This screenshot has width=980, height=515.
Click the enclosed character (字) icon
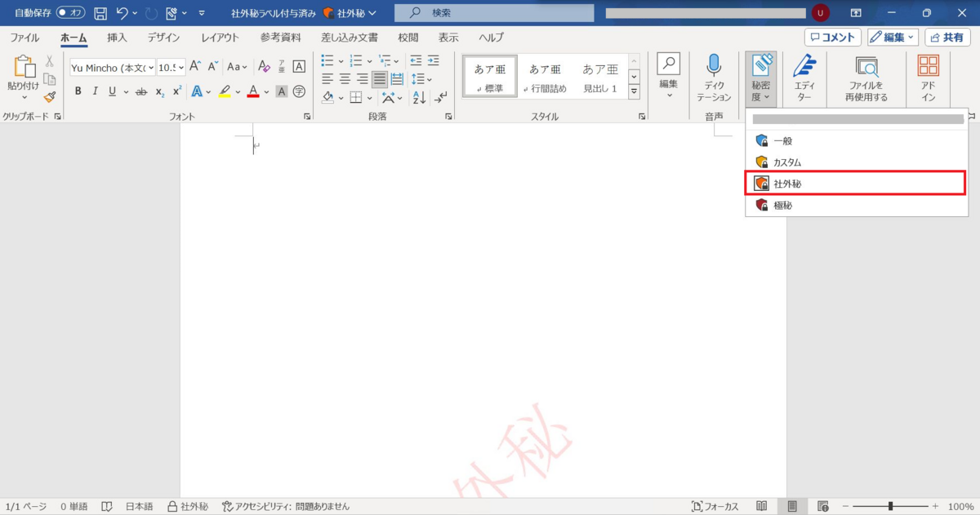coord(299,91)
